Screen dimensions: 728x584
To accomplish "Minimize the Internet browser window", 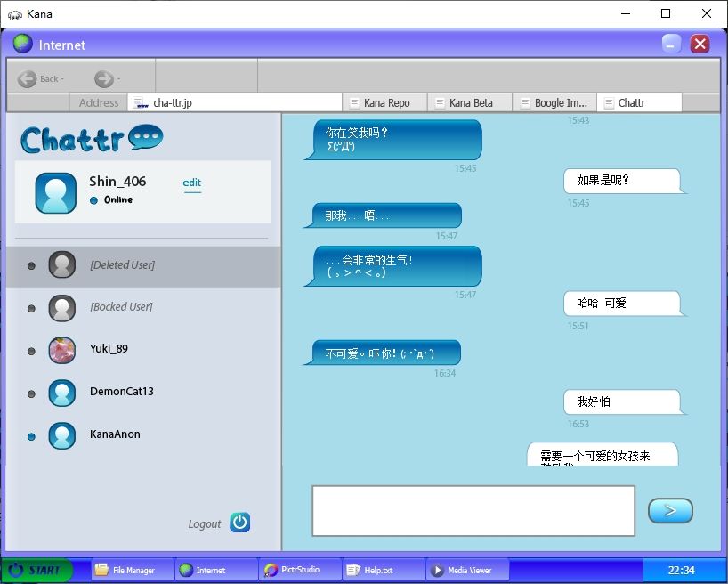I will 671,45.
